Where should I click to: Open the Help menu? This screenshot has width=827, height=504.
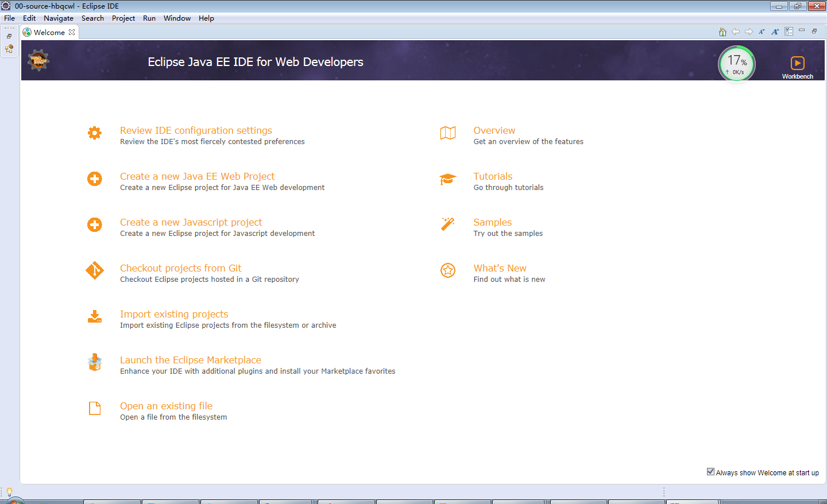(206, 18)
